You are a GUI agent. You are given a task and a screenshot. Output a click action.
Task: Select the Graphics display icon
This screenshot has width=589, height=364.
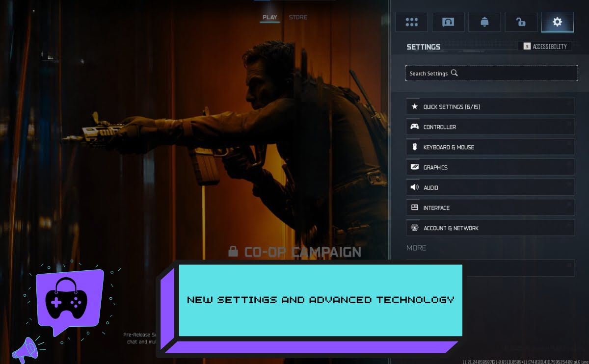[415, 167]
